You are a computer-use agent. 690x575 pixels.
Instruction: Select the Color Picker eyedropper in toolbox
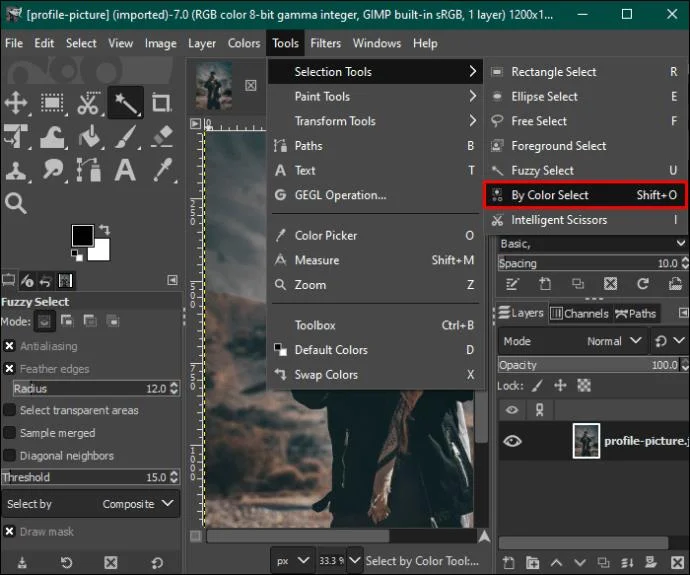pyautogui.click(x=162, y=170)
